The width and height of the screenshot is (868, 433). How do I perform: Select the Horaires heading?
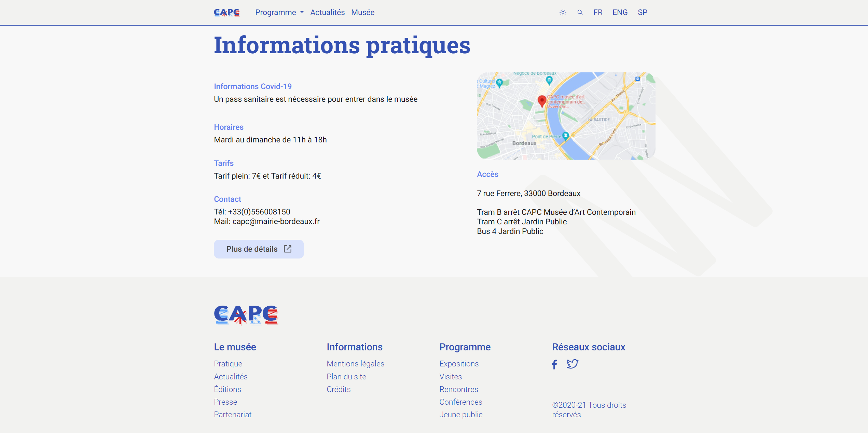tap(229, 127)
